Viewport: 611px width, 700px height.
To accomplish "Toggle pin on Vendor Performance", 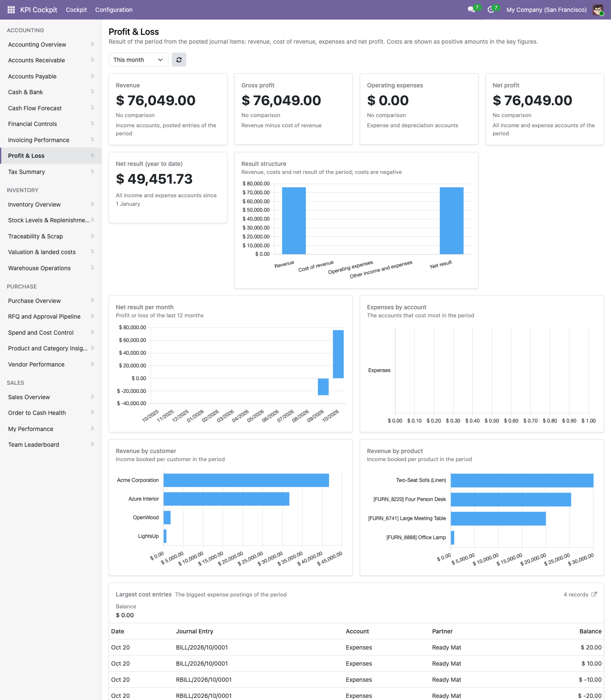I will tap(92, 364).
